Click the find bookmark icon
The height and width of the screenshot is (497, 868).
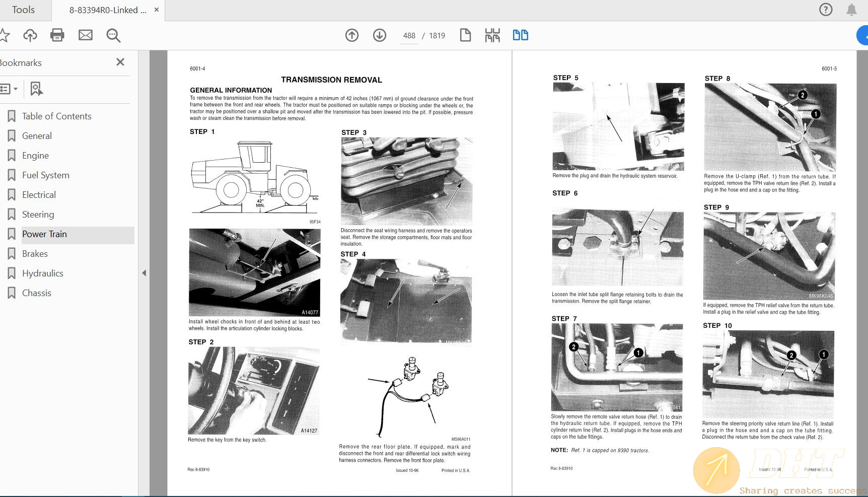click(36, 89)
